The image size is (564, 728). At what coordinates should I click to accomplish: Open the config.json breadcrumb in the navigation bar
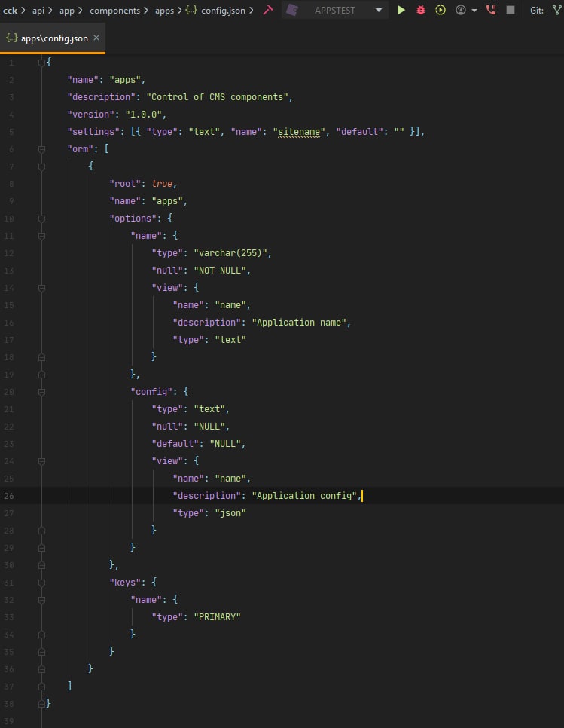point(223,11)
